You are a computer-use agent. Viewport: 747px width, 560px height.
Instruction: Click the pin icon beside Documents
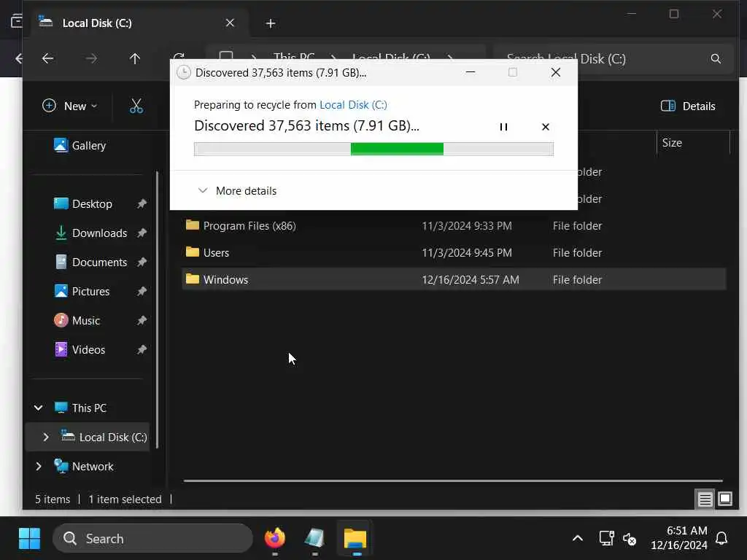pos(142,262)
